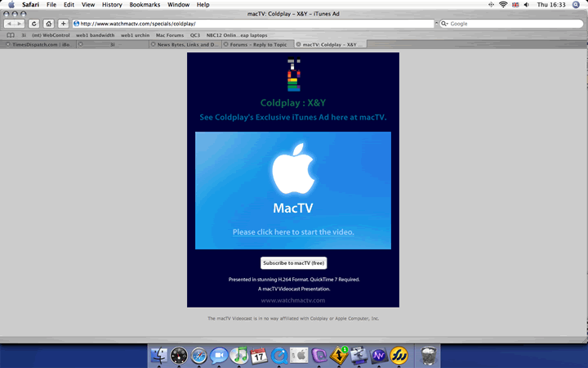This screenshot has height=368, width=588.
Task: Open the Help menu
Action: click(203, 5)
